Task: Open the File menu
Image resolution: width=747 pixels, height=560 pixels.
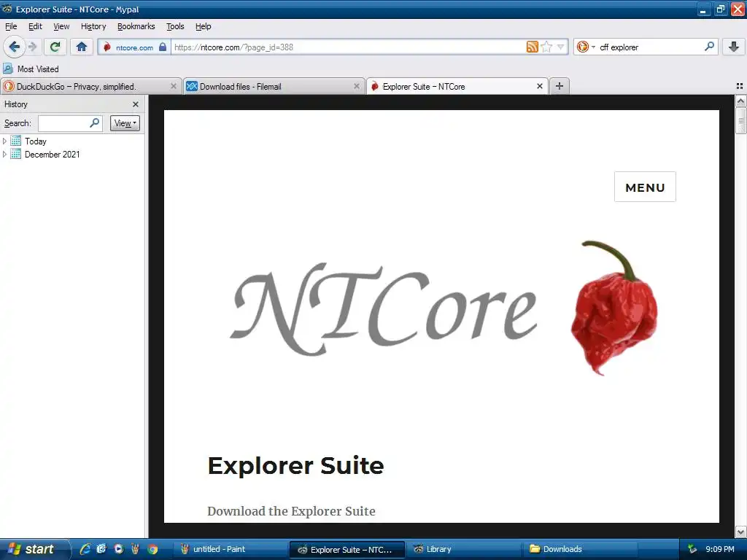Action: point(11,26)
